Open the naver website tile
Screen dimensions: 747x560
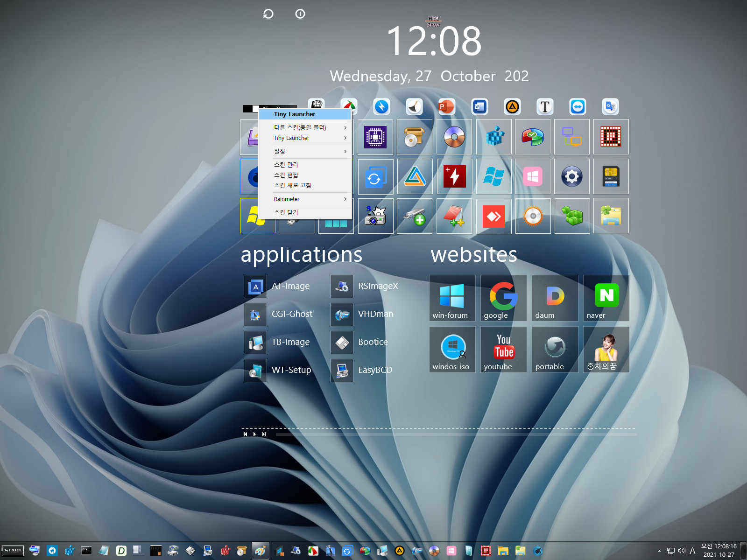[606, 298]
